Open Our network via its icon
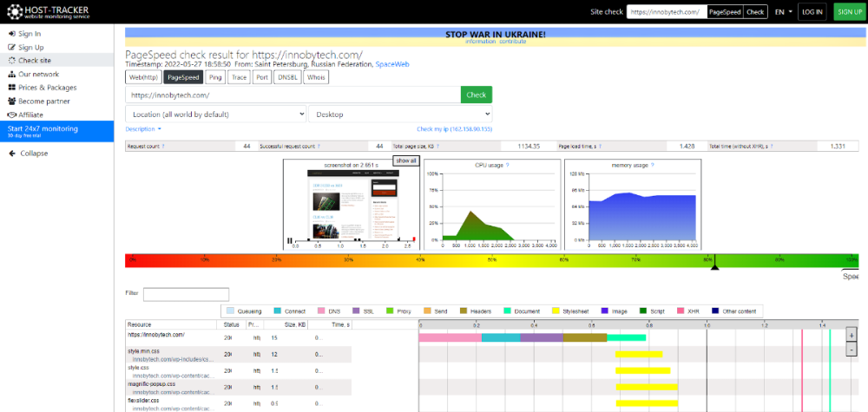 [11, 75]
